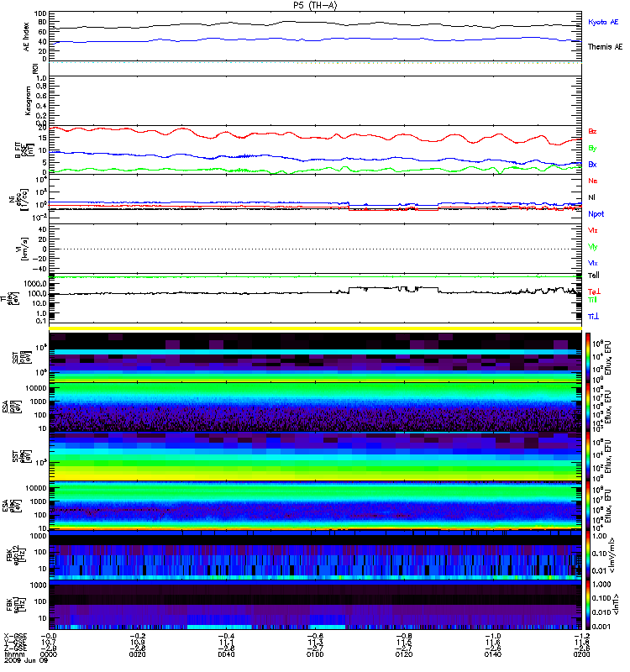Image resolution: width=630 pixels, height=672 pixels.
Task: Click the "AE Index" axis label
Action: (27, 37)
